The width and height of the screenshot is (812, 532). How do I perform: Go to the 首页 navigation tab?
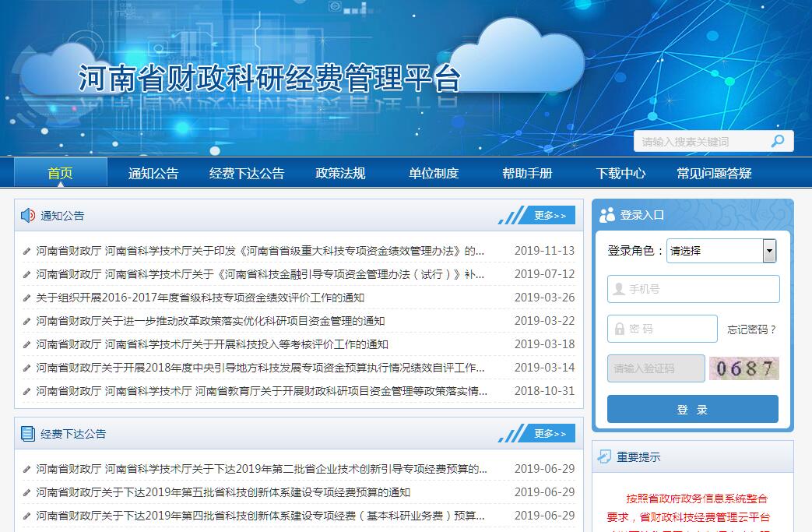60,173
